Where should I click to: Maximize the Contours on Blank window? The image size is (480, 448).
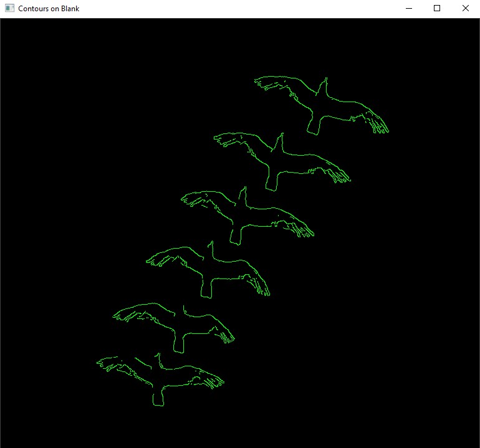click(437, 9)
